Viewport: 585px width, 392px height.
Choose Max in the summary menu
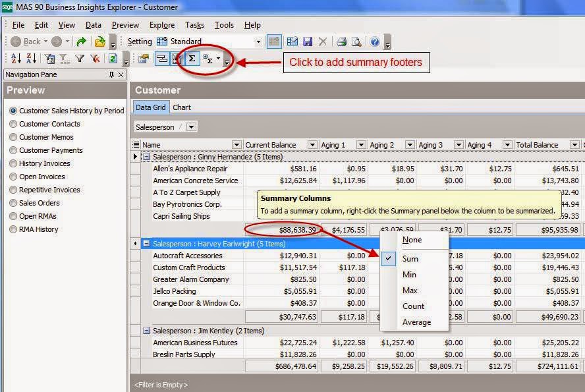tap(414, 291)
